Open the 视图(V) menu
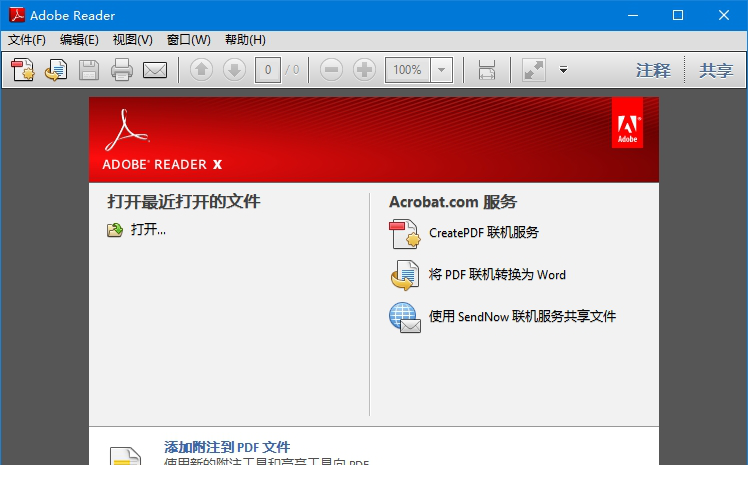This screenshot has height=483, width=748. point(133,40)
